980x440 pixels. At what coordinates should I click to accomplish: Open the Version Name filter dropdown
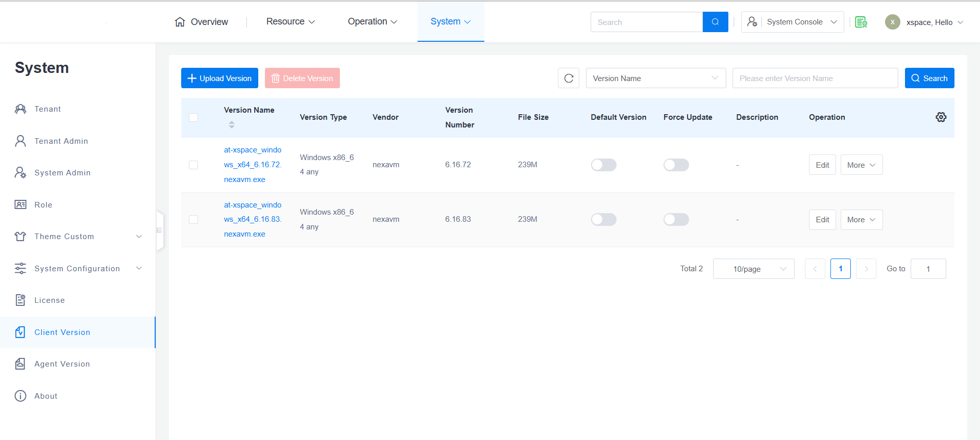(655, 78)
